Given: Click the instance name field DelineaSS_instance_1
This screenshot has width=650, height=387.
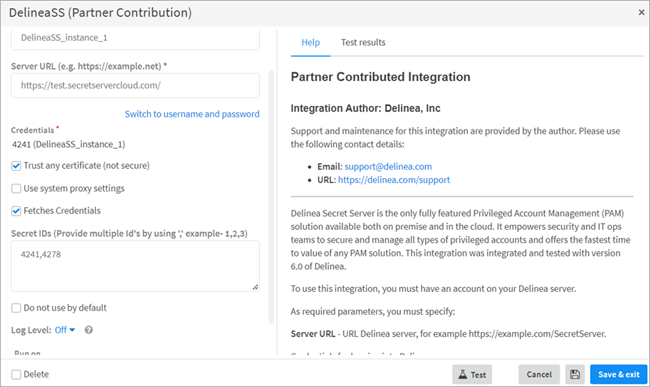Looking at the screenshot, I should (x=135, y=39).
